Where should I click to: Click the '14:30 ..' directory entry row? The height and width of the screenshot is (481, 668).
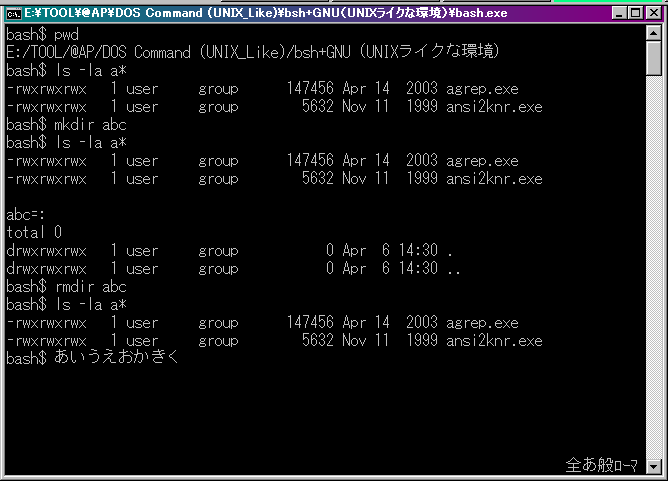pos(233,268)
